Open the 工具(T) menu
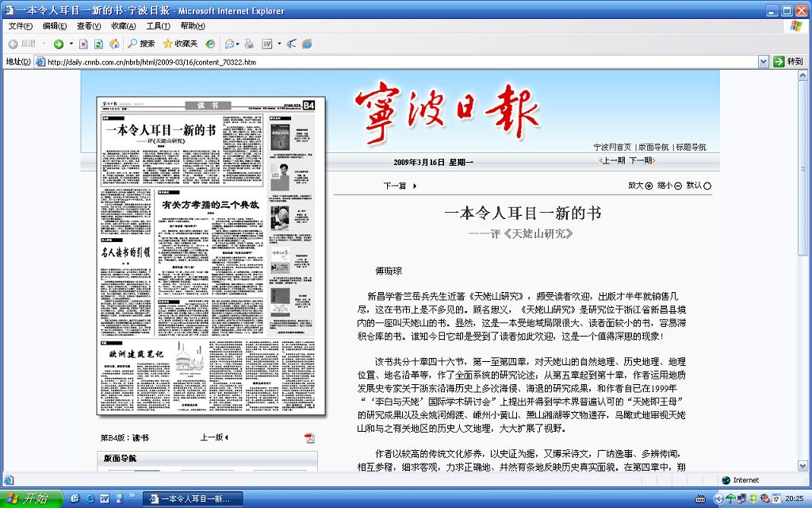The image size is (812, 508). coord(158,26)
